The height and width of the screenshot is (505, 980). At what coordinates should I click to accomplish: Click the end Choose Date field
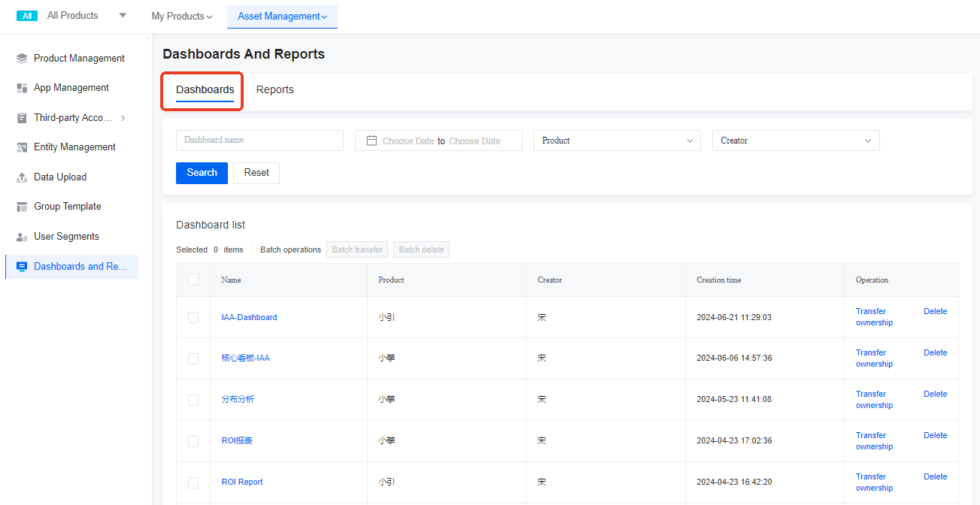[x=475, y=141]
